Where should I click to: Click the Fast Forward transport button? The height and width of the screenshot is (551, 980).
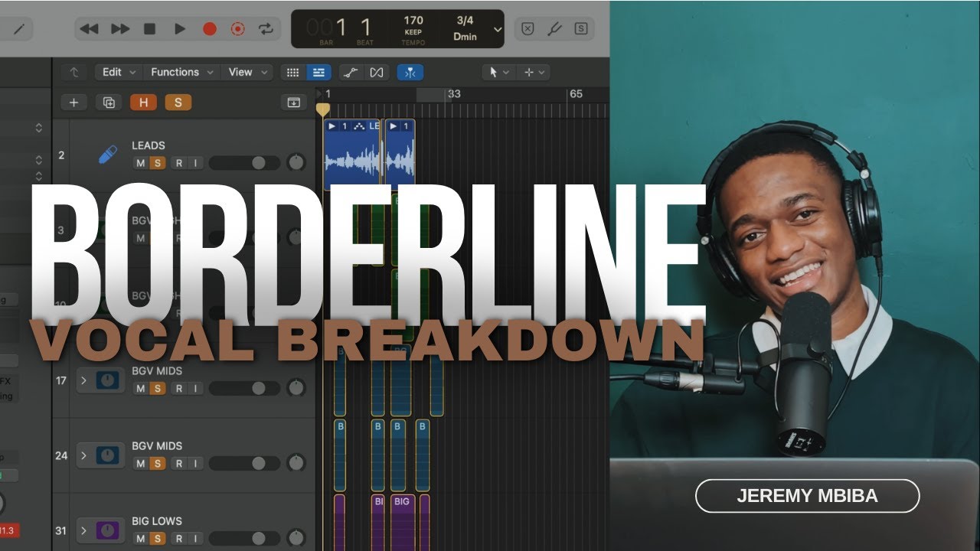(x=120, y=29)
